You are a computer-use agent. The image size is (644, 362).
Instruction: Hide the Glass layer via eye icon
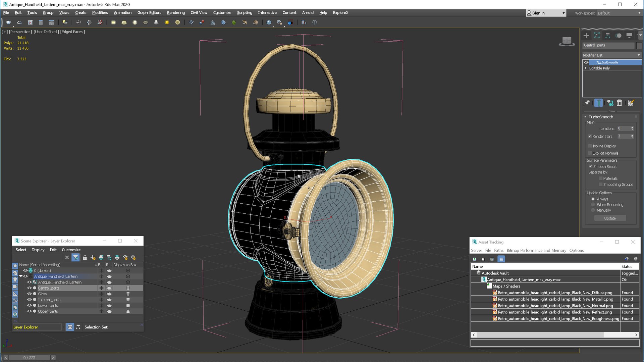(x=29, y=294)
